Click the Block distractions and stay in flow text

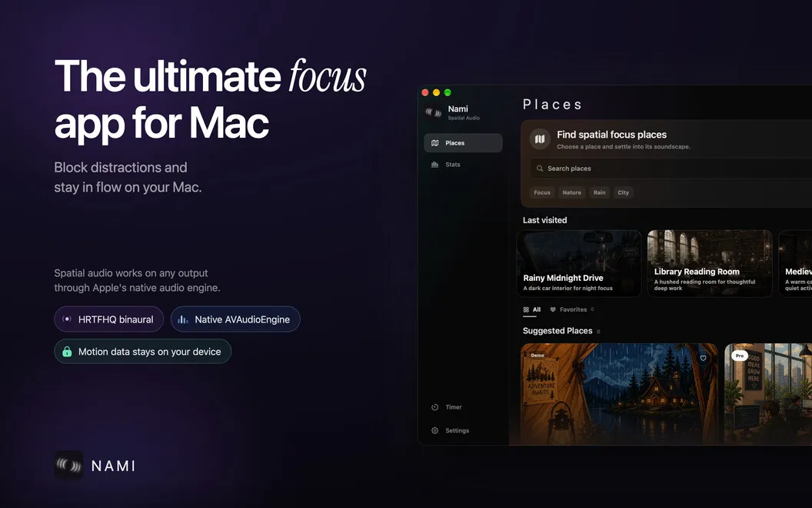point(128,177)
